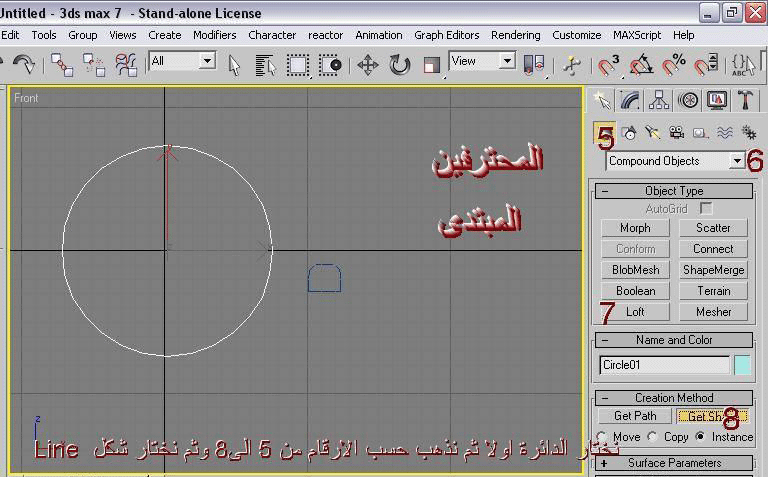The height and width of the screenshot is (477, 768).
Task: Click the Boolean button
Action: (635, 291)
